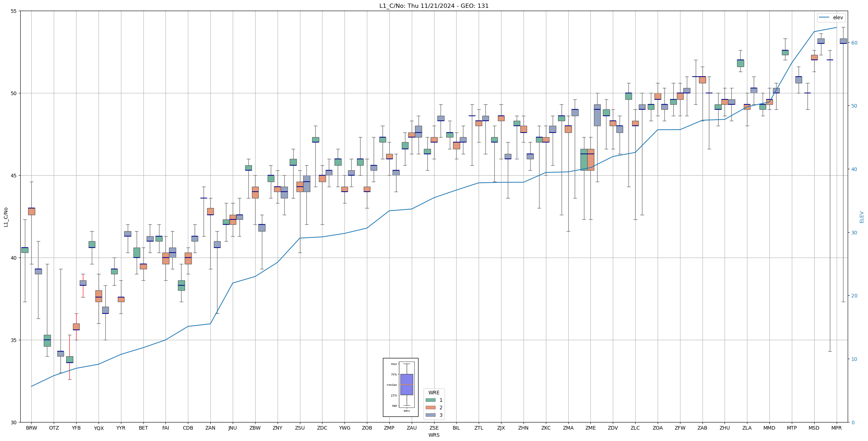This screenshot has width=868, height=441.
Task: Click the YFB x-axis tick label
Action: pyautogui.click(x=76, y=428)
